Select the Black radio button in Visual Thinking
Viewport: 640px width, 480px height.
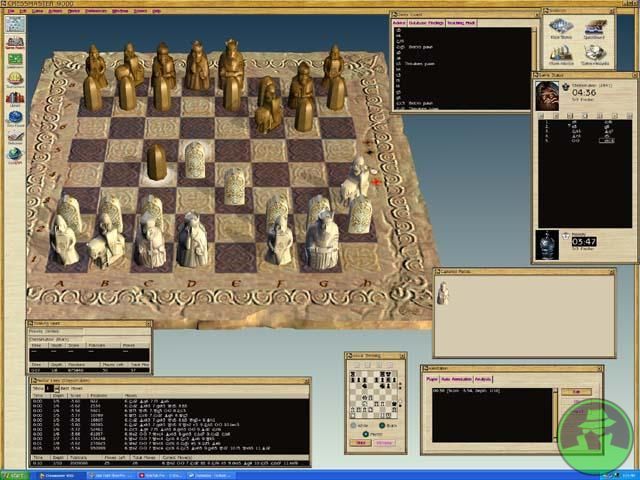[381, 424]
